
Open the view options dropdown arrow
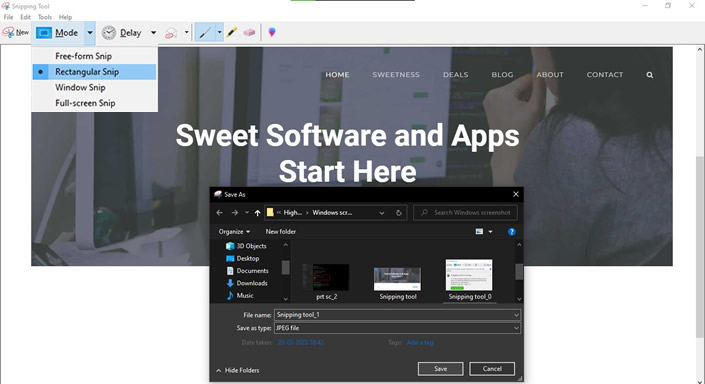point(491,232)
